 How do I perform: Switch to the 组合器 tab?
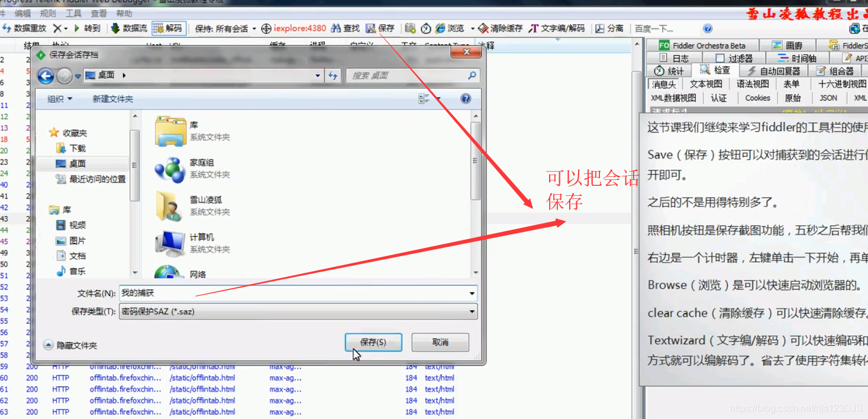pyautogui.click(x=834, y=71)
